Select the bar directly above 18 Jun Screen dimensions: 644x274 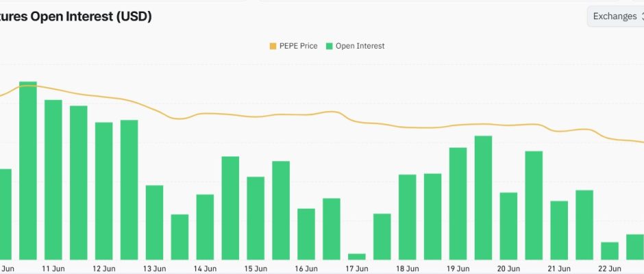point(408,216)
